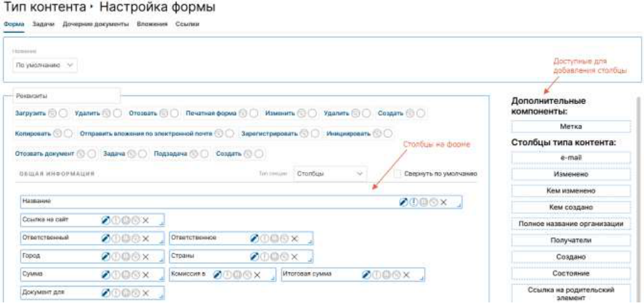
Task: Click the e-mail column button
Action: [x=571, y=158]
